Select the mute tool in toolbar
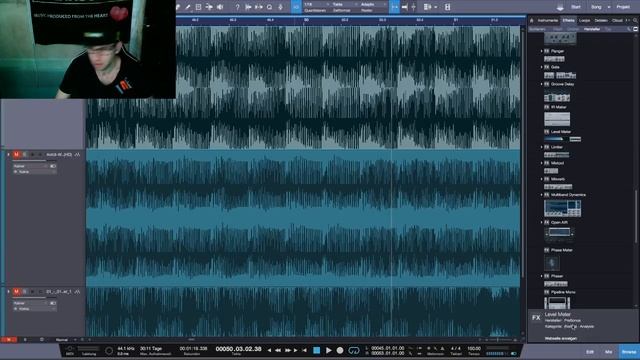 198,7
